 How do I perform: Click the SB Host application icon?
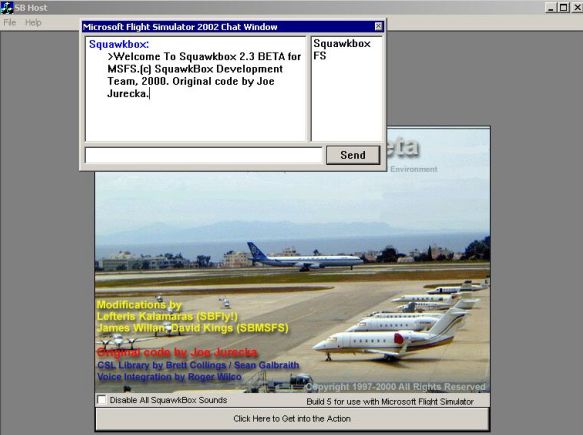7,7
